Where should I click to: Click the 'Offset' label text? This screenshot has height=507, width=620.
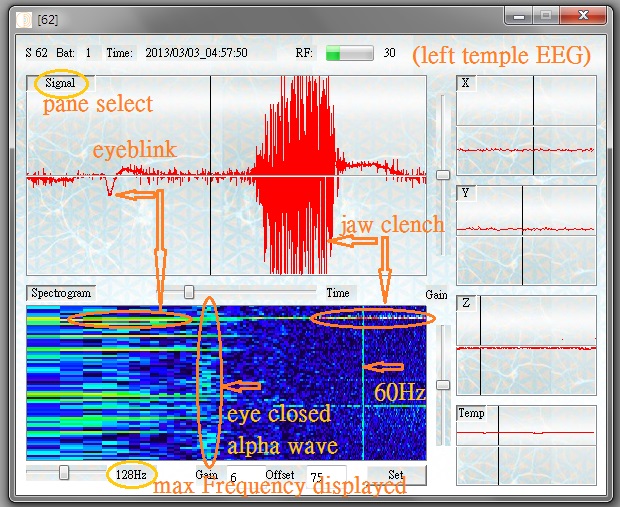[280, 475]
